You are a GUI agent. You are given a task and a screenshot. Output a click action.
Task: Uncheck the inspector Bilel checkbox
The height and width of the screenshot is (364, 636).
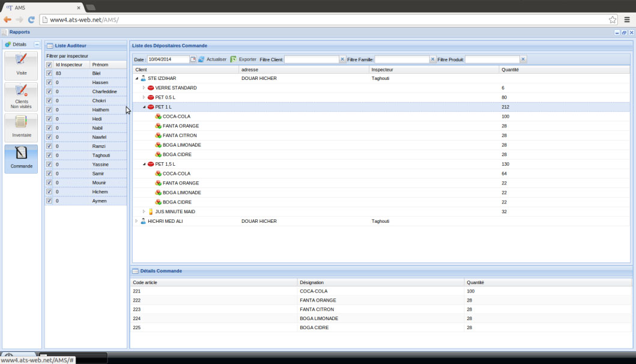(49, 73)
